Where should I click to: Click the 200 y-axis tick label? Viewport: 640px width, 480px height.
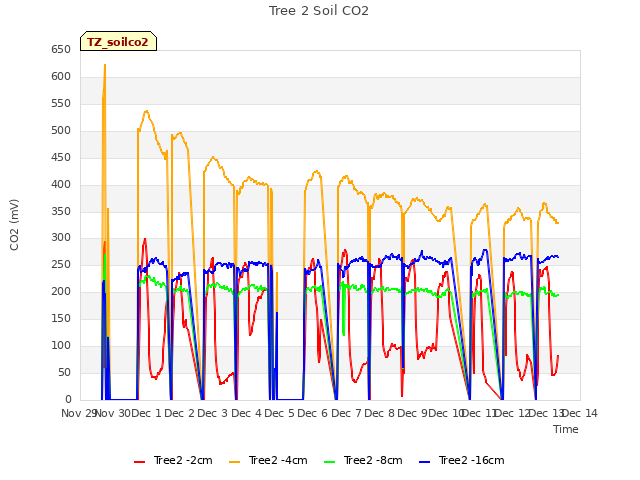click(61, 291)
